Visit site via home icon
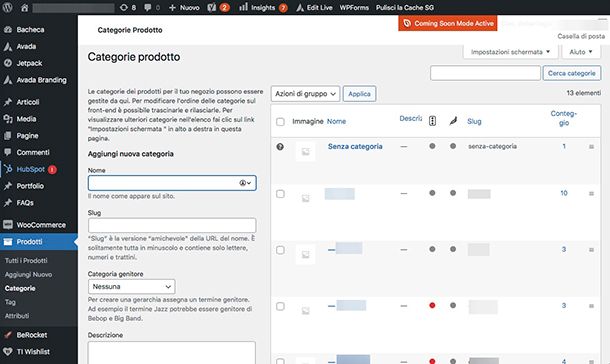 (25, 7)
